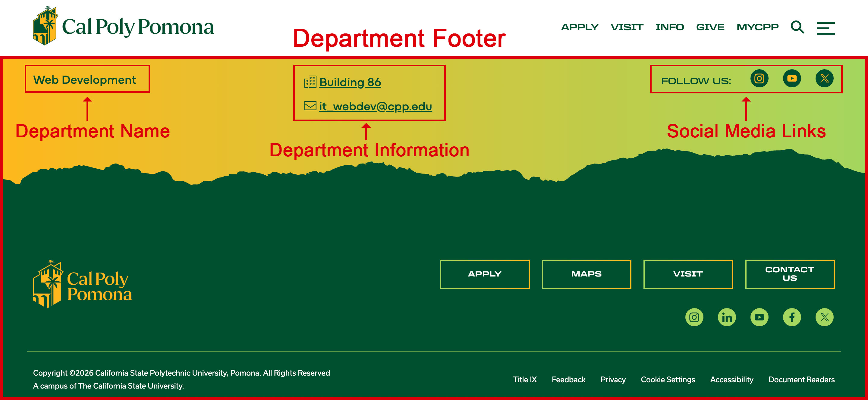
Task: Open the Title IX link
Action: point(525,380)
